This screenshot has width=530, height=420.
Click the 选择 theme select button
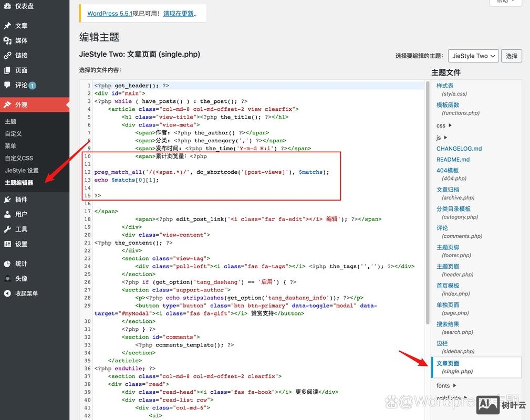(x=511, y=56)
